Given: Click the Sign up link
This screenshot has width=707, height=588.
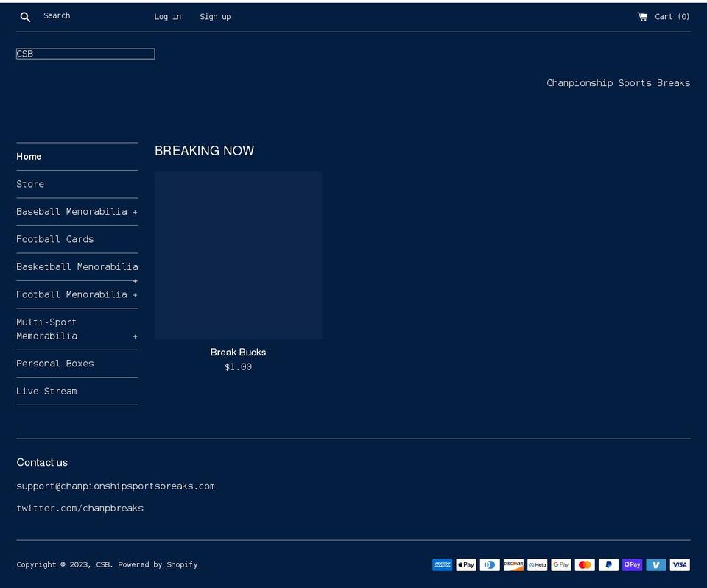Looking at the screenshot, I should [215, 16].
